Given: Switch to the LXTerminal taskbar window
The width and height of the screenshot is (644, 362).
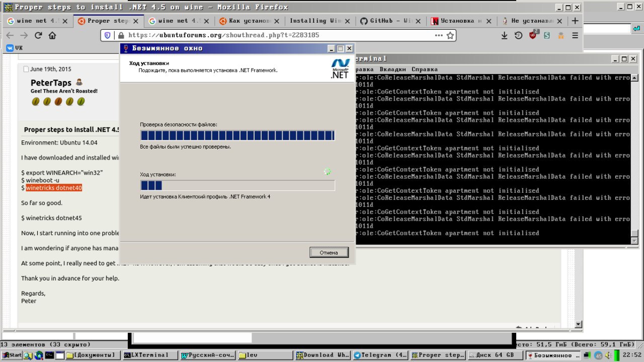Looking at the screenshot, I should (x=150, y=355).
